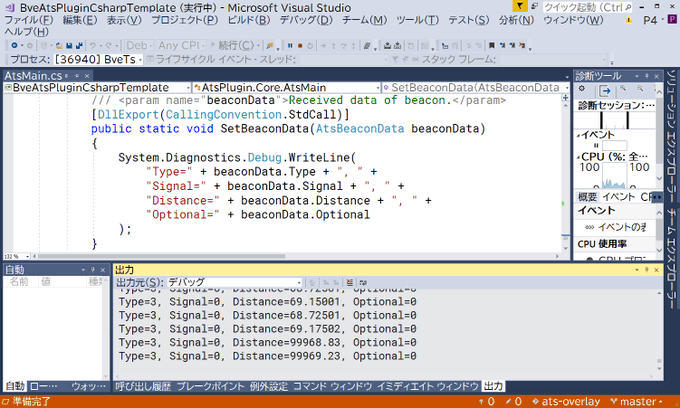Toggle word wrap icon in output toolbar
Image resolution: width=680 pixels, height=408 pixels.
pos(363,282)
